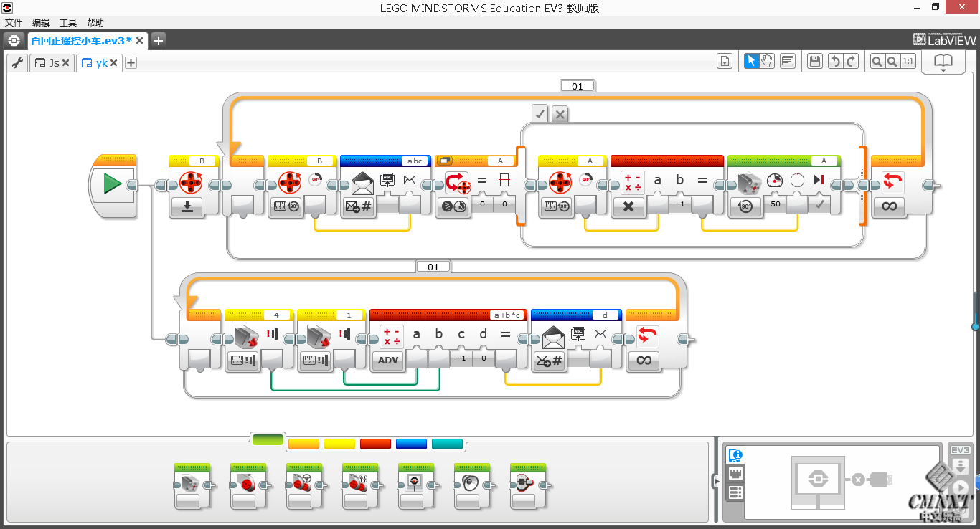Select Move Steering block in palette

click(x=304, y=486)
